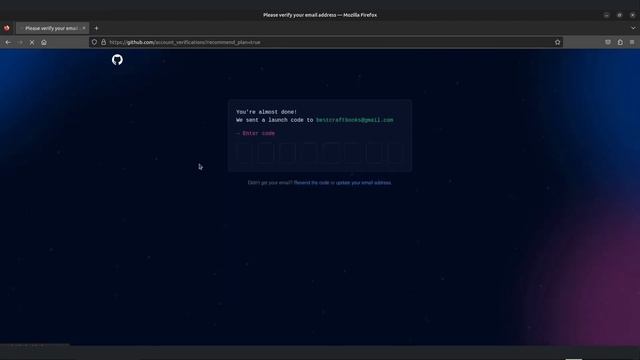640x360 pixels.
Task: Minimize the Firefox window
Action: (x=607, y=15)
